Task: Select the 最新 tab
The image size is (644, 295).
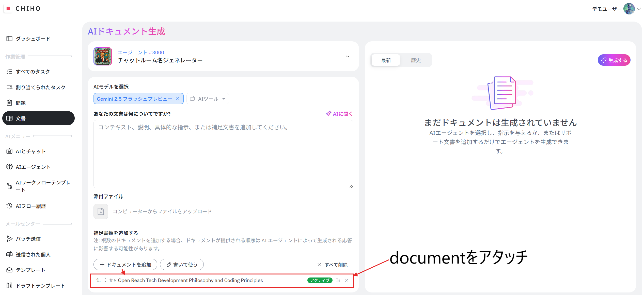Action: tap(386, 60)
